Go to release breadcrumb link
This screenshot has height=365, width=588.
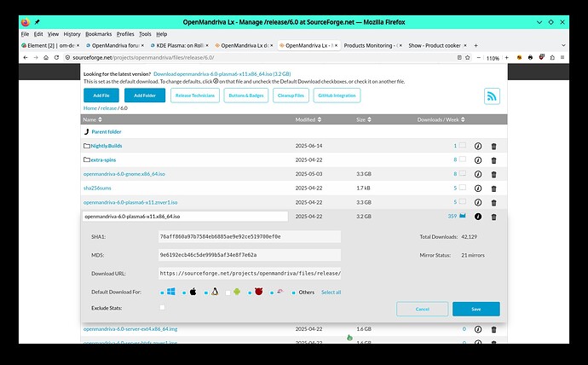tap(108, 108)
